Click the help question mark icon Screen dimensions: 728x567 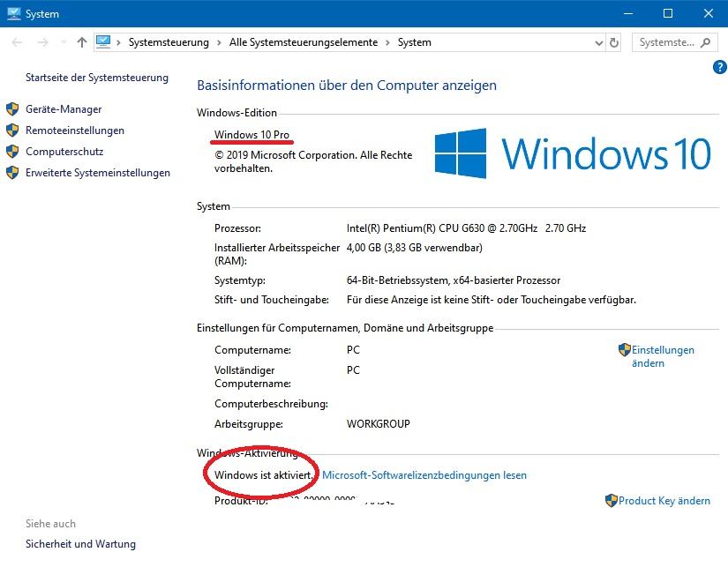[x=719, y=67]
